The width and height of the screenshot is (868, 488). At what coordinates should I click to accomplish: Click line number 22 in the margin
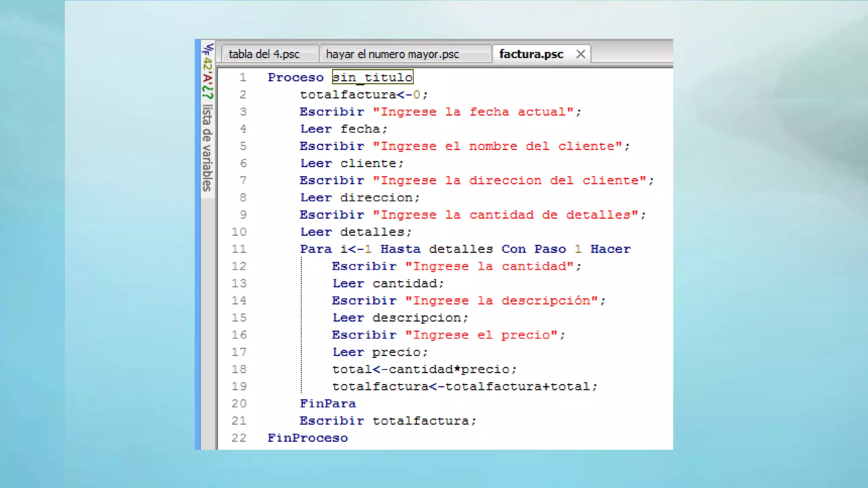[239, 438]
